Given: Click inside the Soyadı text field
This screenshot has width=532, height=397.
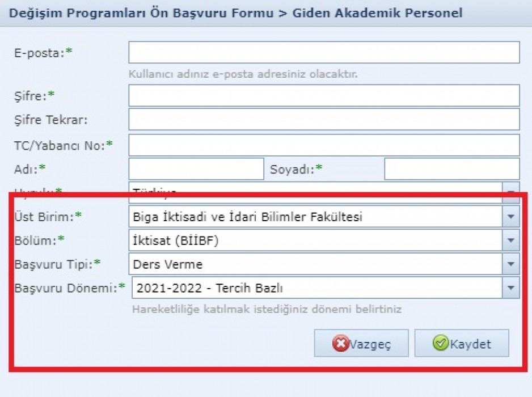Looking at the screenshot, I should pyautogui.click(x=452, y=168).
